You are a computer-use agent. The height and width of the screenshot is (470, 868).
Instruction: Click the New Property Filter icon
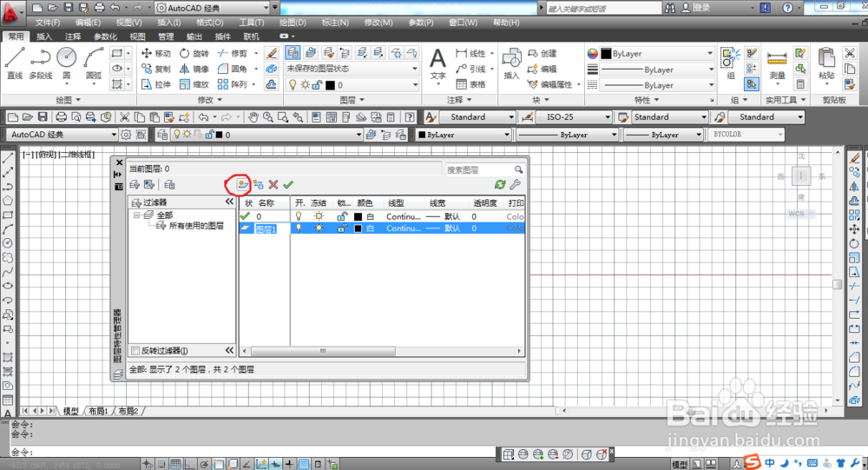coord(135,184)
